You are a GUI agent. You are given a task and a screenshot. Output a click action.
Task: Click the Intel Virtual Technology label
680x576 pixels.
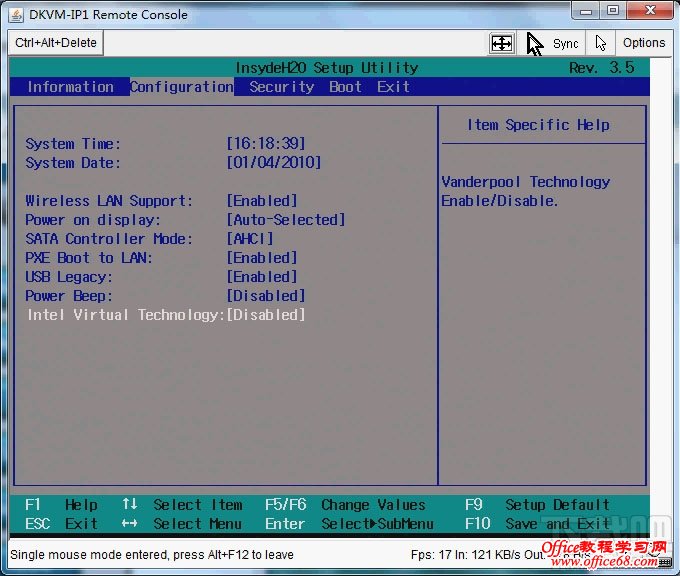tap(126, 315)
